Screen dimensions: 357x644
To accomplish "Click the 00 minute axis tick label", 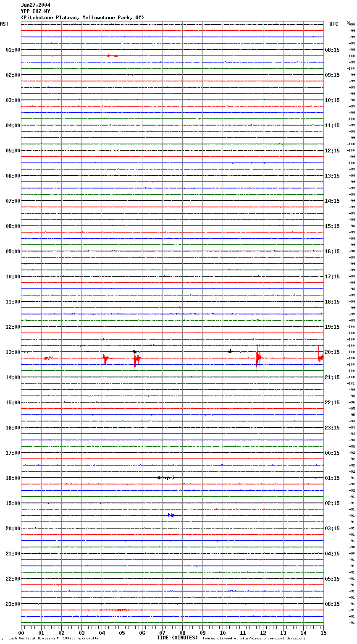I will (x=21, y=633).
